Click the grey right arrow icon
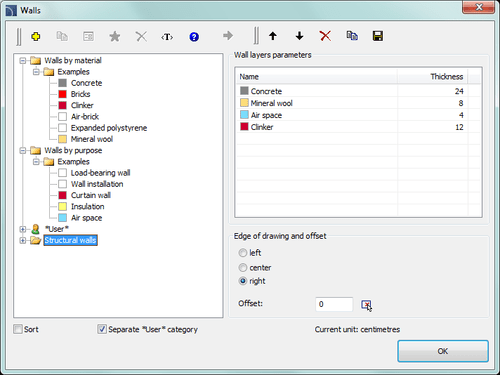 tap(228, 36)
